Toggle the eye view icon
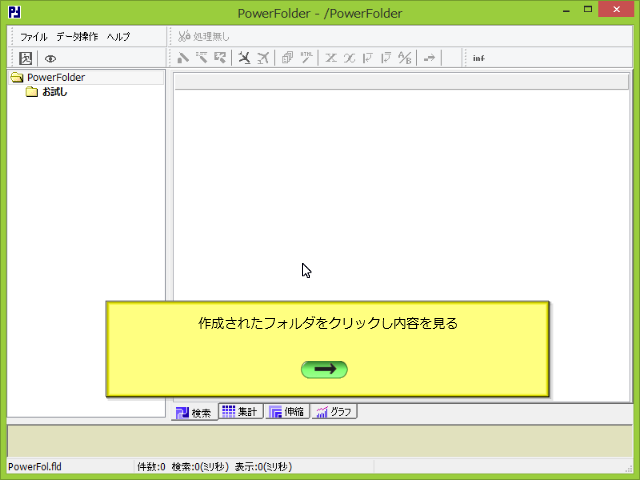 [50, 59]
